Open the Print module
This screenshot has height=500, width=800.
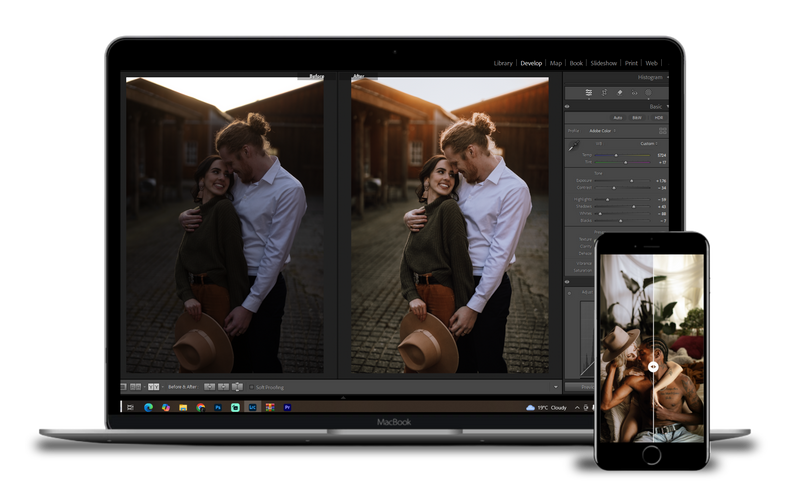tap(631, 63)
